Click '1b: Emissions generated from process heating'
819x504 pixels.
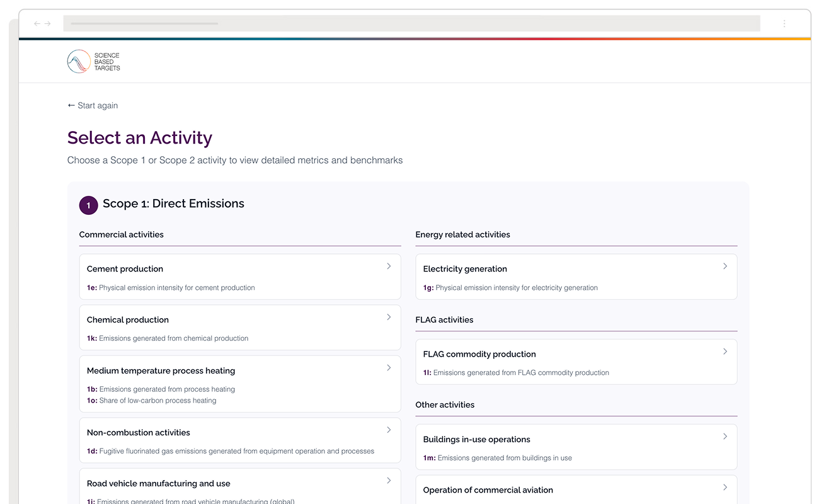(161, 389)
